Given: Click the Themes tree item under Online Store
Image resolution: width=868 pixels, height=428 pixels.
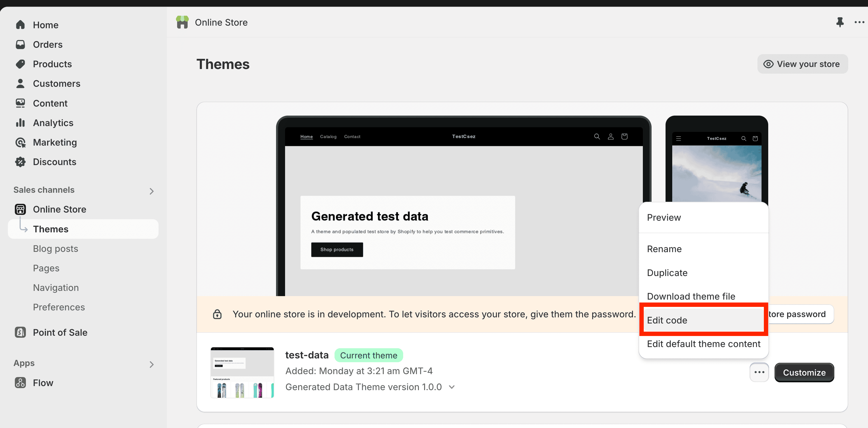Looking at the screenshot, I should coord(51,229).
